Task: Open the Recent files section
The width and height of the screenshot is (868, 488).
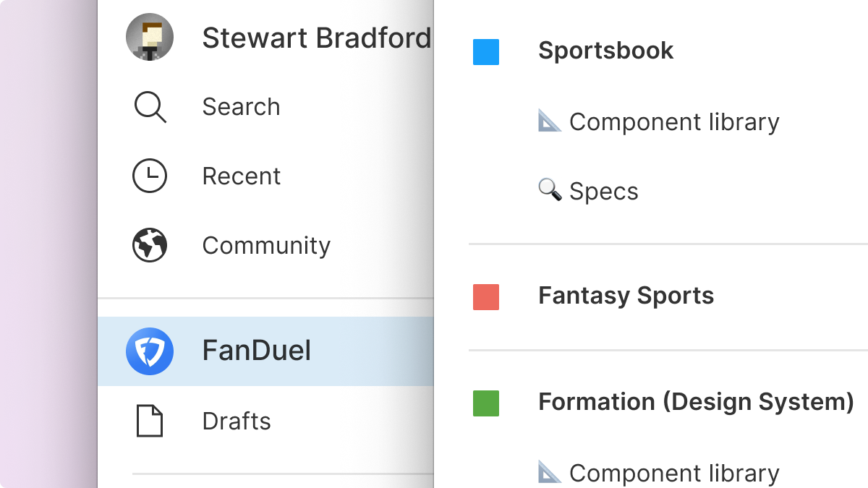Action: click(x=242, y=176)
